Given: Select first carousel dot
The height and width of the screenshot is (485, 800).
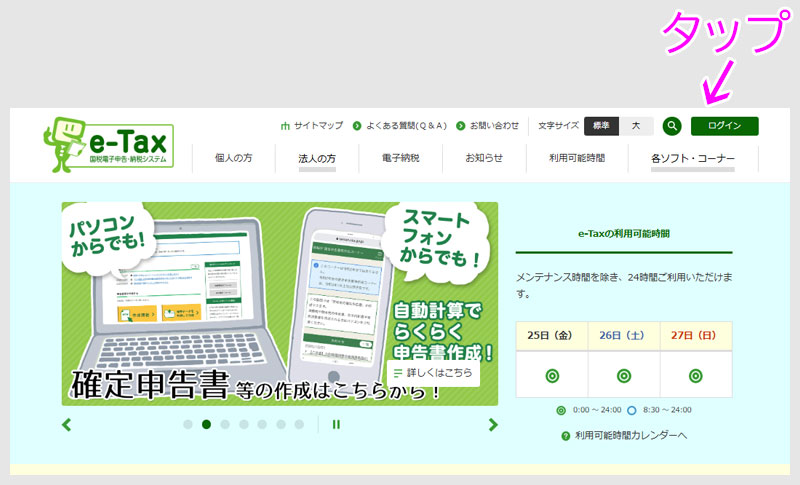Looking at the screenshot, I should [188, 424].
